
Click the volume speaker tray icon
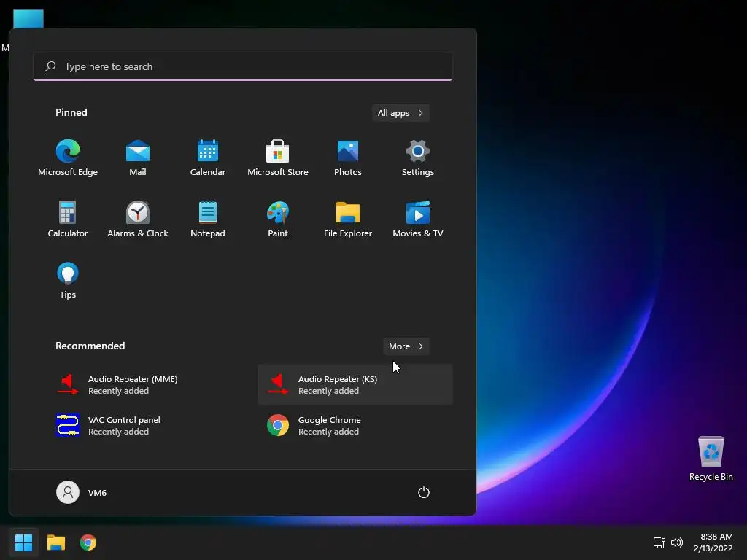click(x=676, y=542)
